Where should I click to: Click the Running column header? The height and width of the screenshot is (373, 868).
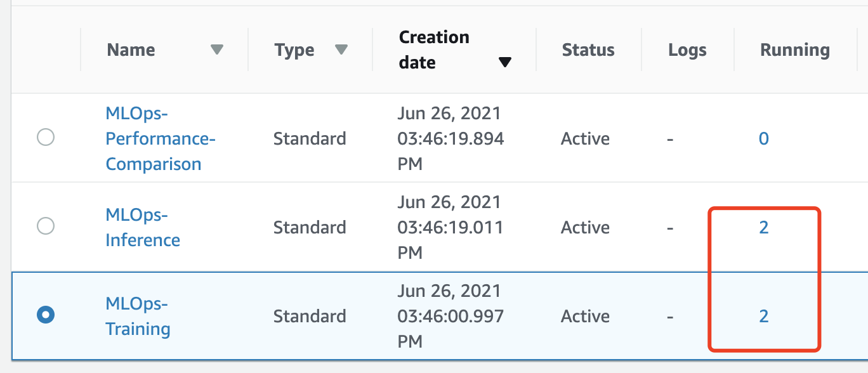tap(795, 50)
